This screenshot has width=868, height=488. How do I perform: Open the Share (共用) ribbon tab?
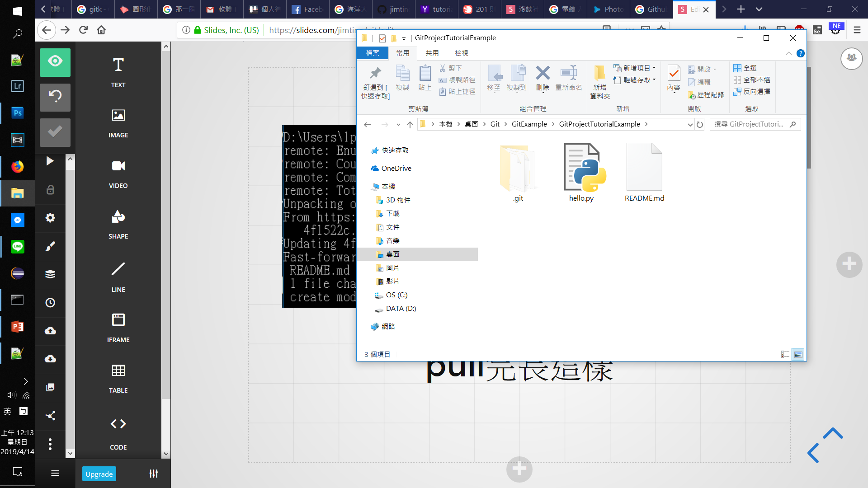coord(432,53)
